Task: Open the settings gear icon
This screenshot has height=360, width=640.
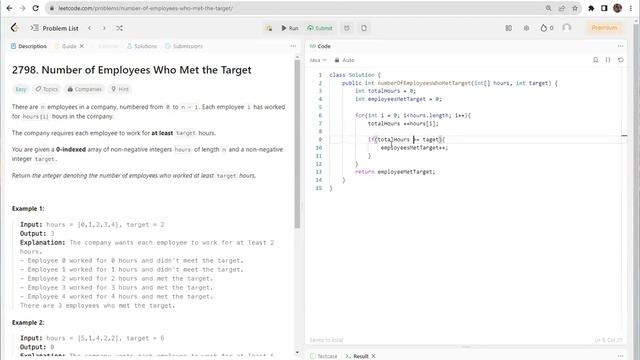Action: tap(527, 28)
